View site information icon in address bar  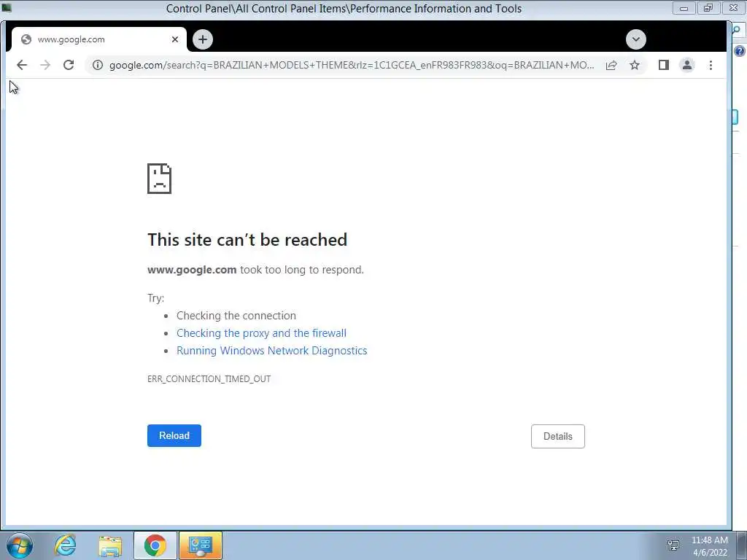[98, 65]
